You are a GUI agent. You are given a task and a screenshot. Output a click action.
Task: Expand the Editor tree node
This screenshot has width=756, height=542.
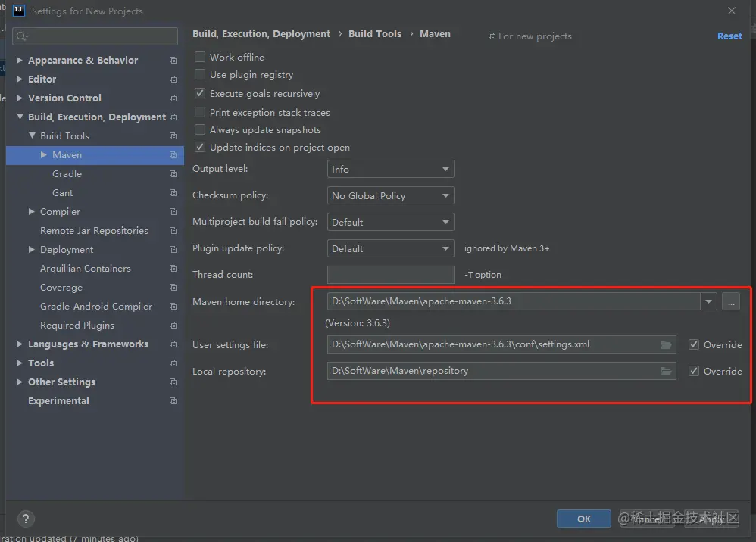click(x=19, y=79)
